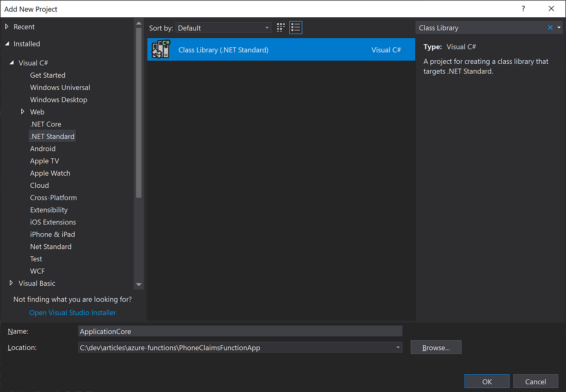Click the Class Library template icon
This screenshot has width=566, height=392.
tap(161, 49)
